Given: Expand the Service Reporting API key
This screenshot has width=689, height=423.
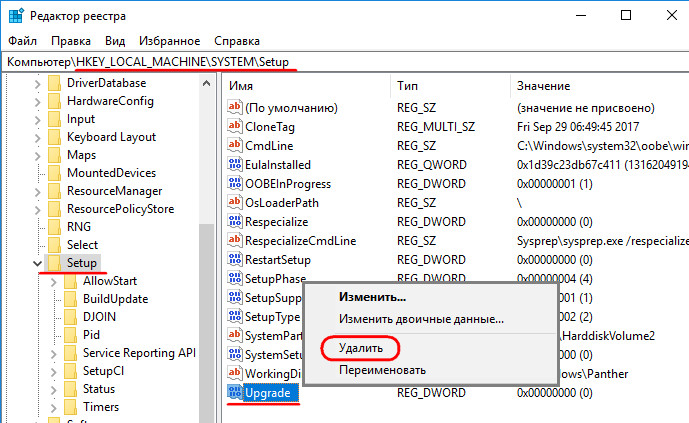Looking at the screenshot, I should click(x=53, y=353).
